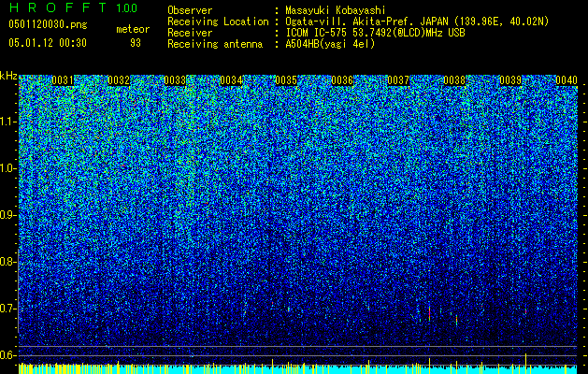Click the 0039 time marker

510,80
